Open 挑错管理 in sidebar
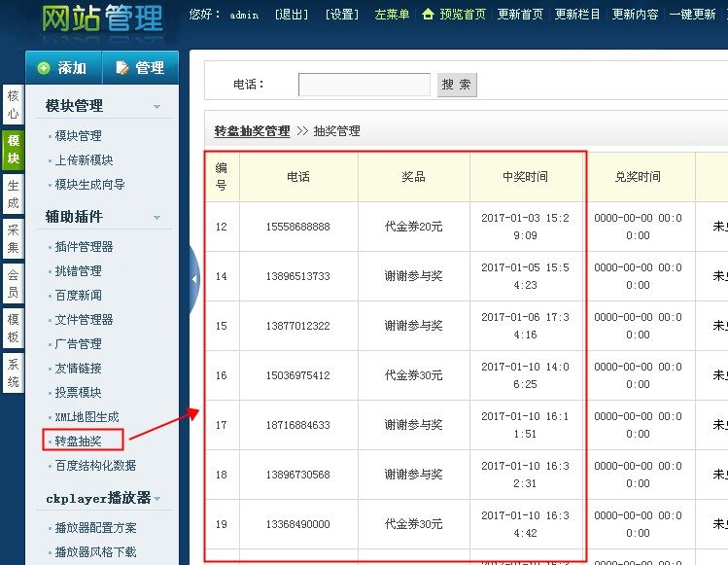This screenshot has height=565, width=728. coord(78,271)
